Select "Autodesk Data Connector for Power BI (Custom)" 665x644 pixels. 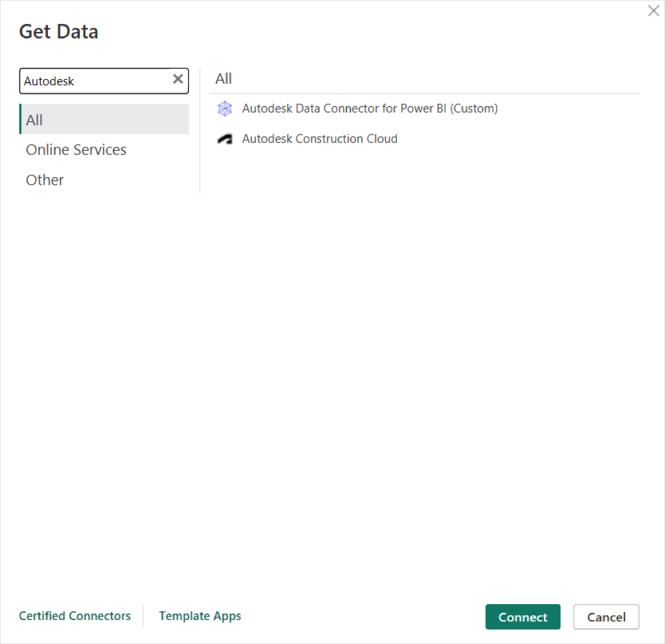[x=370, y=108]
